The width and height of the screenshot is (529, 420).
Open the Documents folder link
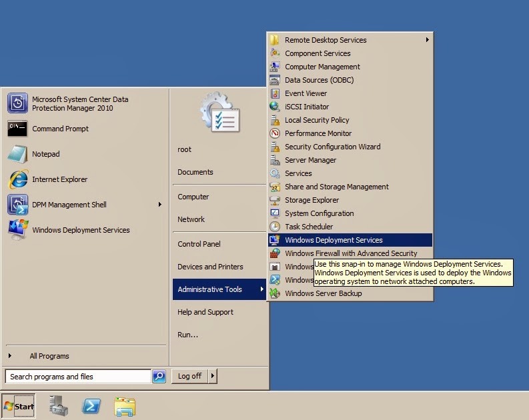tap(195, 172)
